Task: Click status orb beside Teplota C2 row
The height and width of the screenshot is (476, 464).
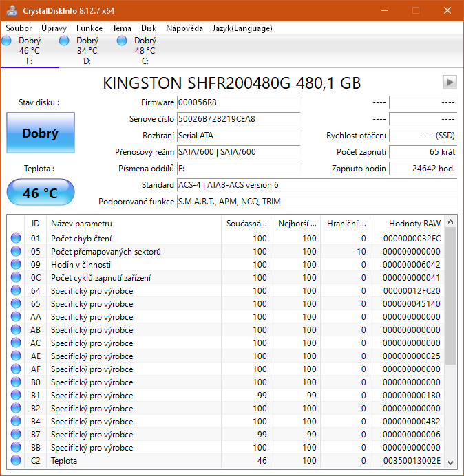Action: [16, 461]
